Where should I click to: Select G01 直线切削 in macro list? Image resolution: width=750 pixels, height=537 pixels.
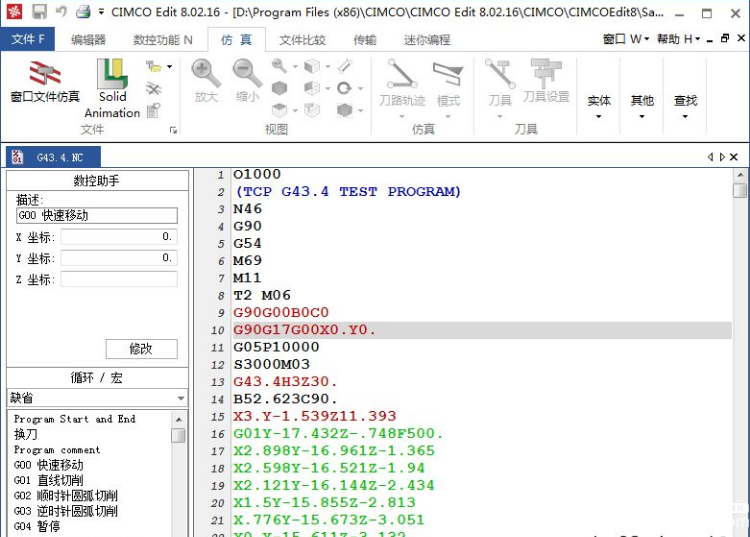(x=48, y=480)
